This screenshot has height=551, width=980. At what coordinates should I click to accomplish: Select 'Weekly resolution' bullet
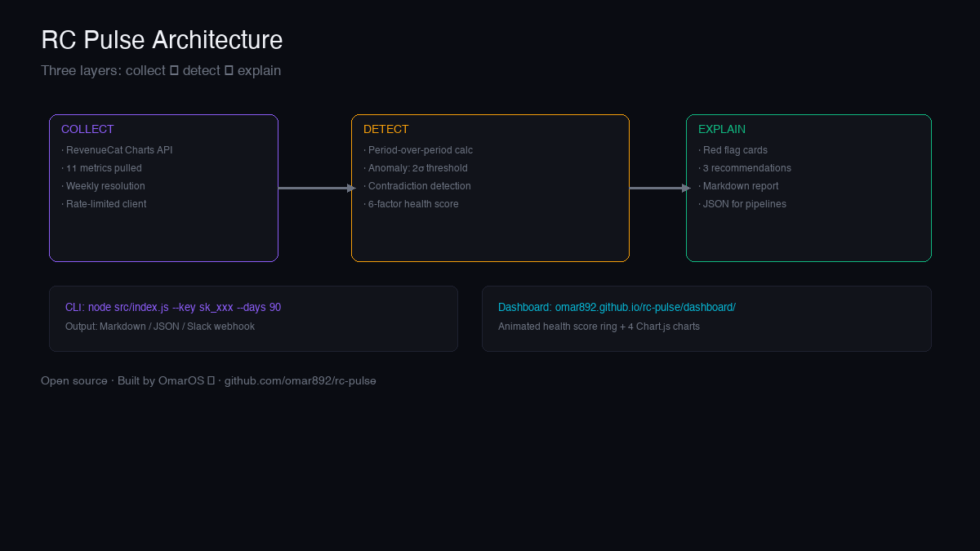(103, 186)
